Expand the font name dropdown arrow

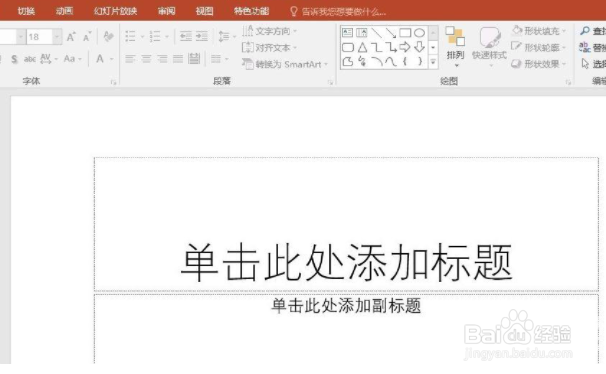(21, 37)
